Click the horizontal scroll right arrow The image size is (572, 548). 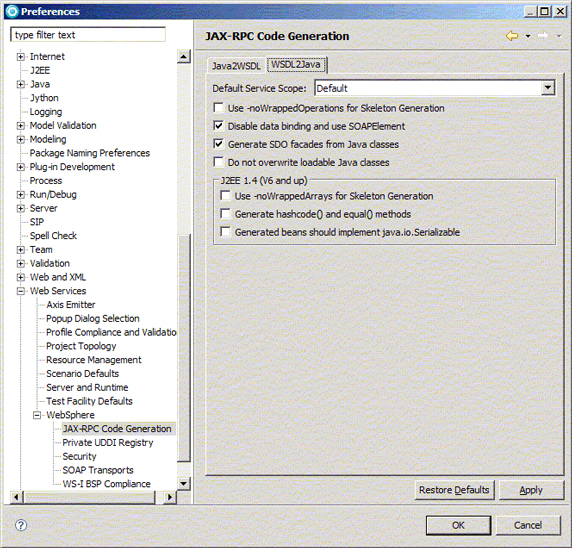point(170,497)
